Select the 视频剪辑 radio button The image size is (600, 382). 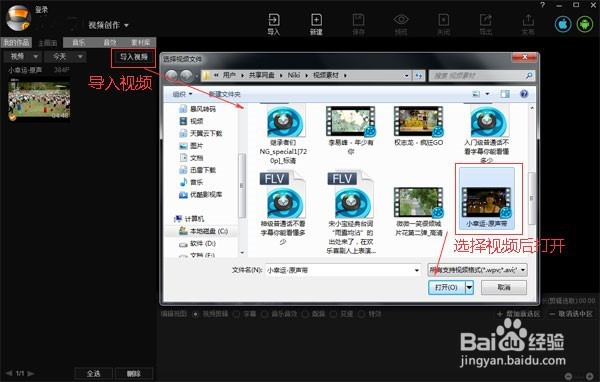[x=196, y=314]
